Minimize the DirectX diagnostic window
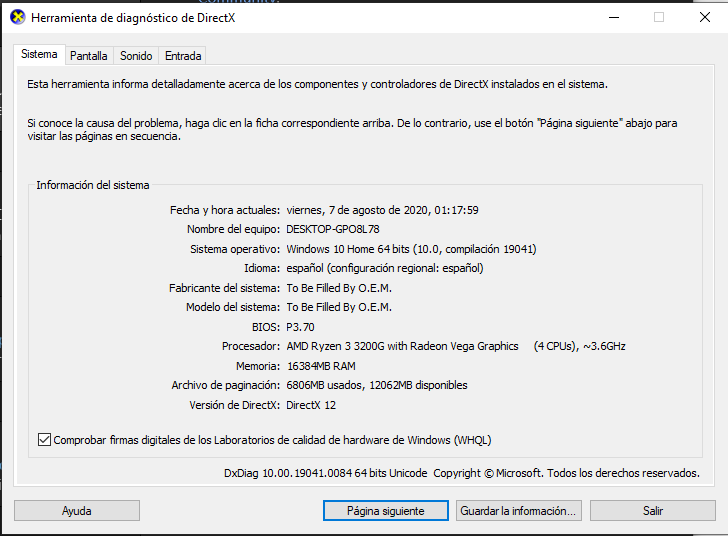Screen dimensions: 728x536 [x=614, y=18]
